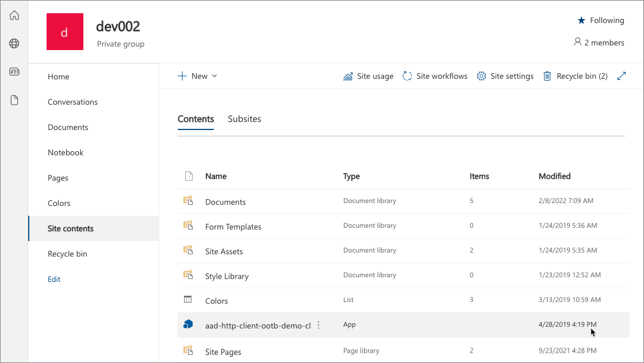Screen dimensions: 644x363
Task: Click the Site settings label
Action: point(512,76)
